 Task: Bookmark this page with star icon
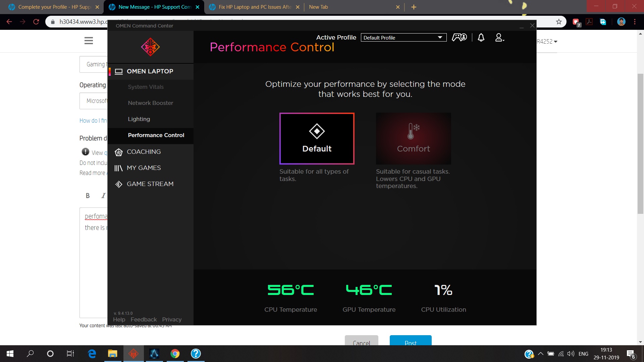(559, 22)
